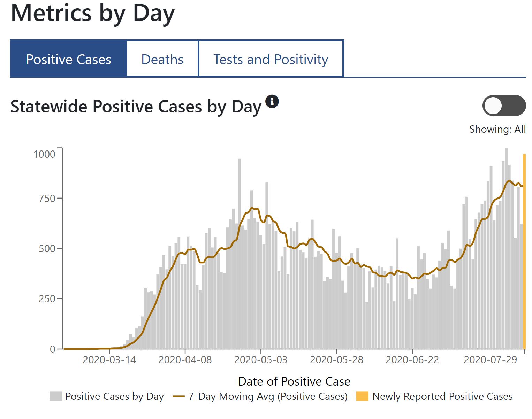The width and height of the screenshot is (532, 419).
Task: Switch to the Deaths tab
Action: coord(162,59)
